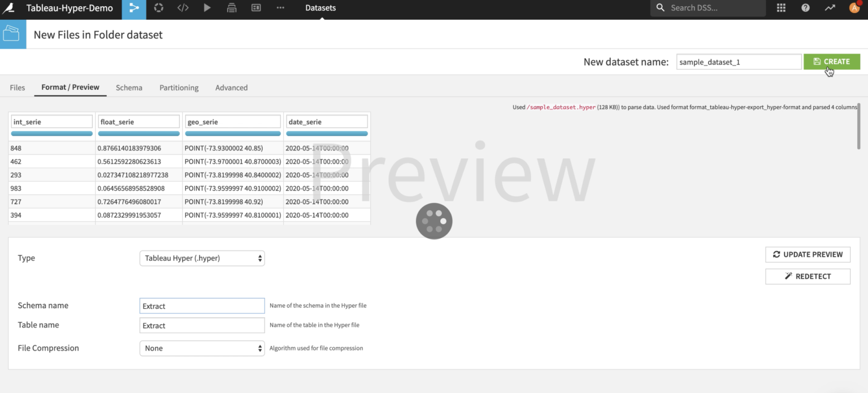This screenshot has height=393, width=868.
Task: Click the jobs play icon in navbar
Action: pos(207,8)
